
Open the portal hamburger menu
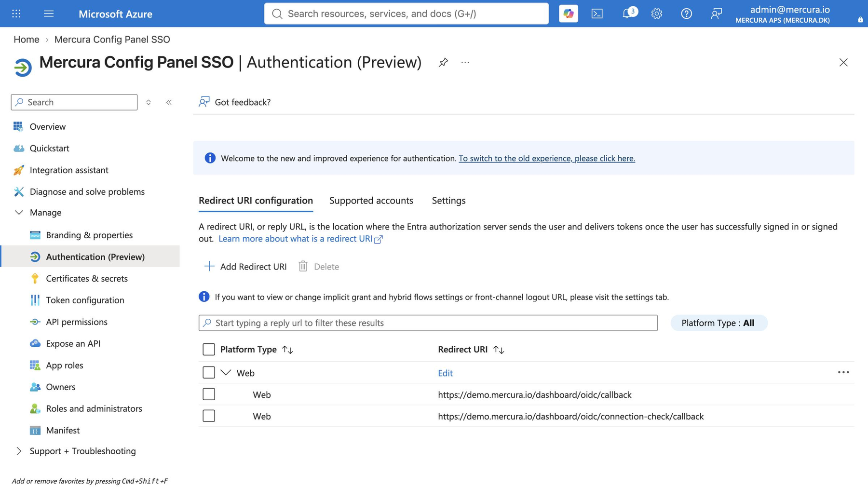tap(49, 14)
